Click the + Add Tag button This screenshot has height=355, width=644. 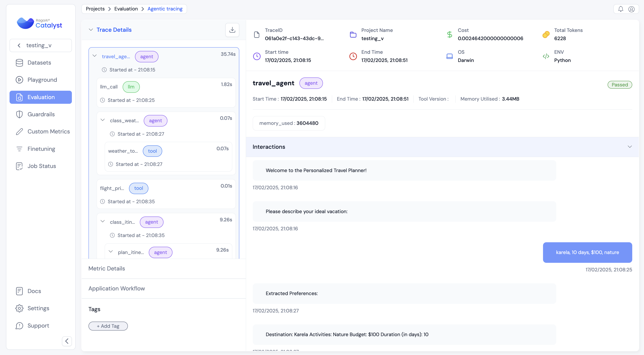coord(108,326)
